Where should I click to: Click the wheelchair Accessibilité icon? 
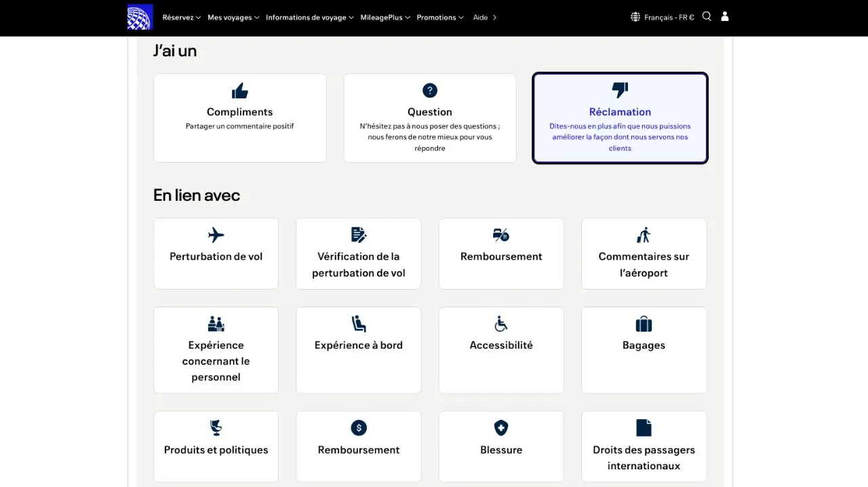[x=501, y=324]
